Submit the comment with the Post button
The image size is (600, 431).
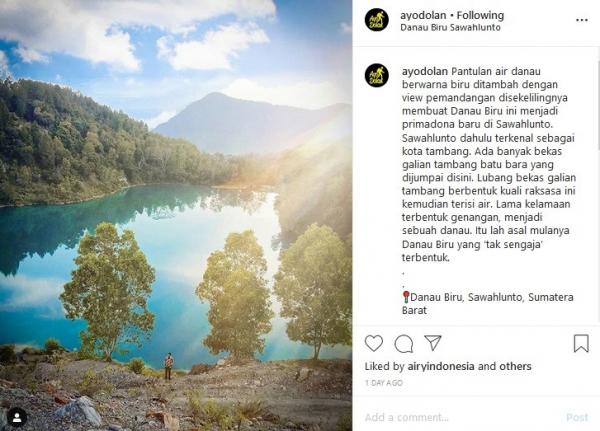click(x=577, y=417)
